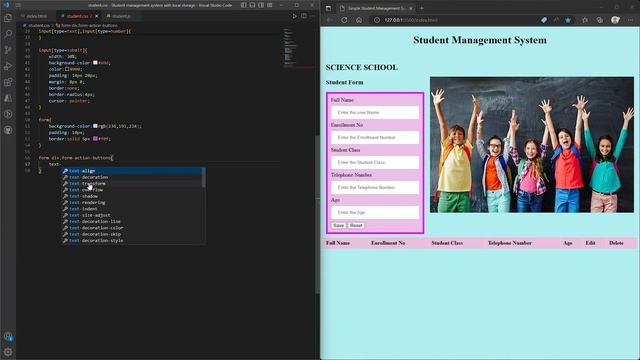640x360 pixels.
Task: Click the site info icon in address bar
Action: pos(377,20)
